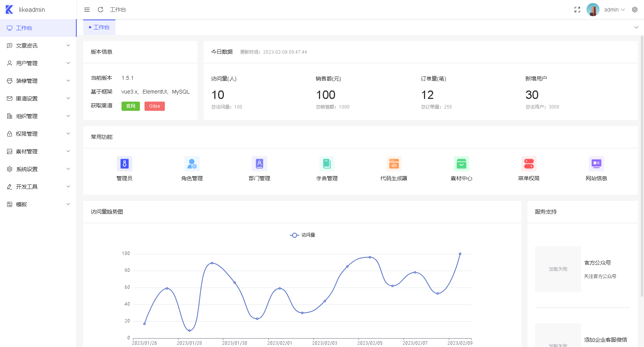This screenshot has height=347, width=644.
Task: Click the likeadmin logo icon
Action: (x=10, y=10)
